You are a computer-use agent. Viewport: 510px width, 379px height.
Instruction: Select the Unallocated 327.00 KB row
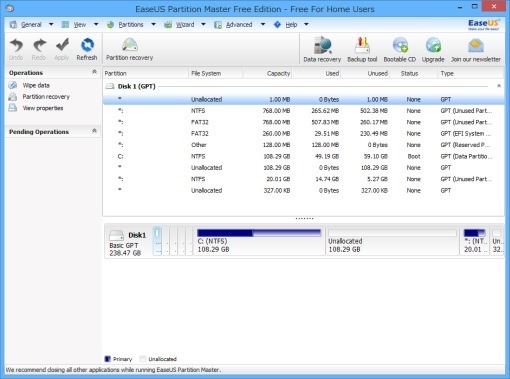(303, 190)
